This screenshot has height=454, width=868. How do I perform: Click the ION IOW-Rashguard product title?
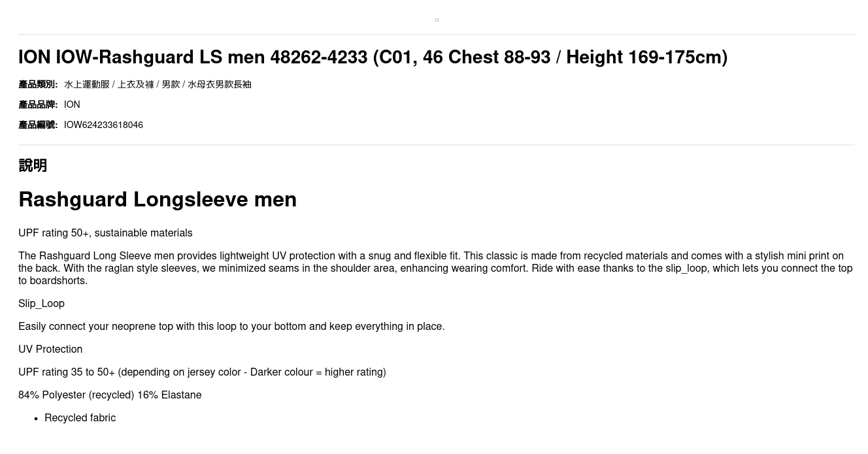click(373, 57)
